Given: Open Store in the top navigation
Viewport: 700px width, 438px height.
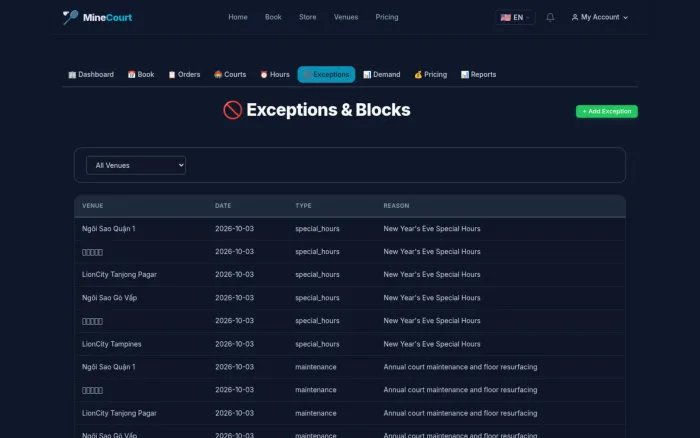Looking at the screenshot, I should [x=308, y=17].
